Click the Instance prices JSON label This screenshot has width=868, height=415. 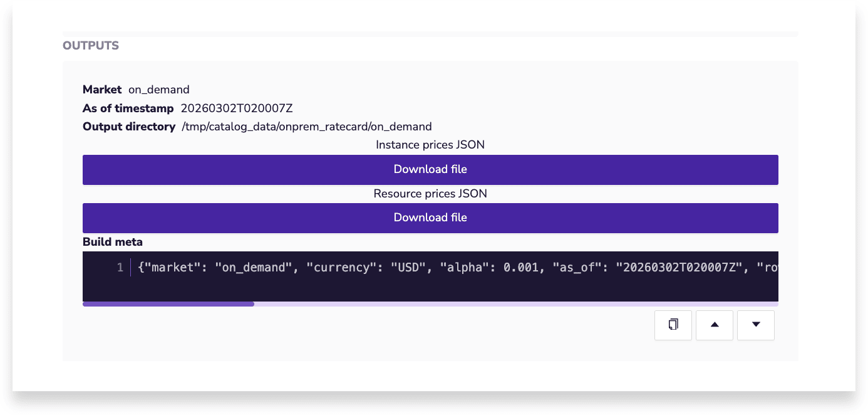pyautogui.click(x=430, y=145)
